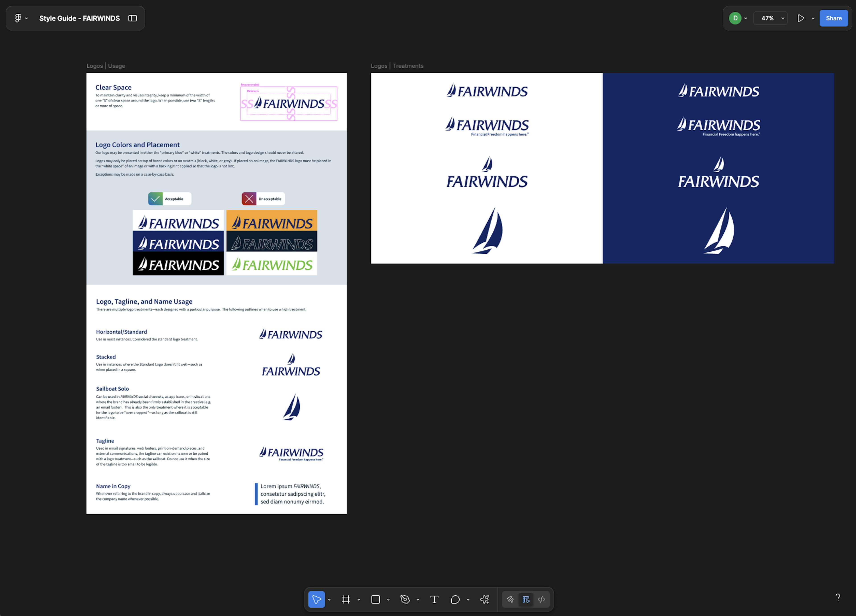Switch to Draw mode in toolbar

pos(510,599)
